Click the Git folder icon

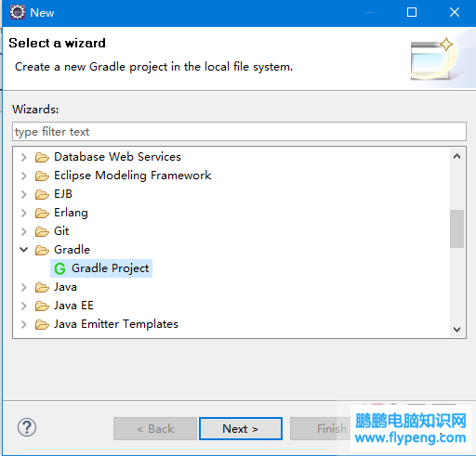[x=42, y=231]
